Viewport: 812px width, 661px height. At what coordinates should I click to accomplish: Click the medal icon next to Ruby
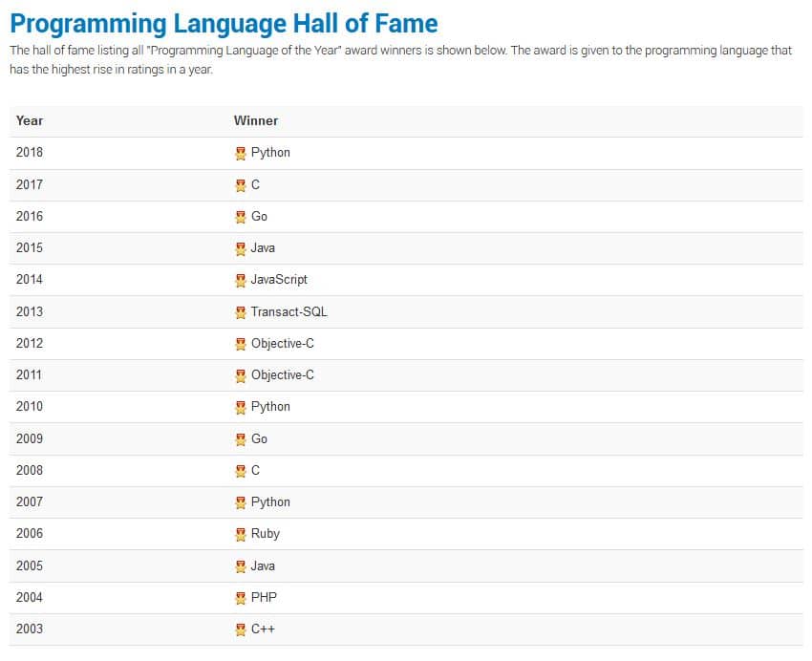[x=241, y=534]
